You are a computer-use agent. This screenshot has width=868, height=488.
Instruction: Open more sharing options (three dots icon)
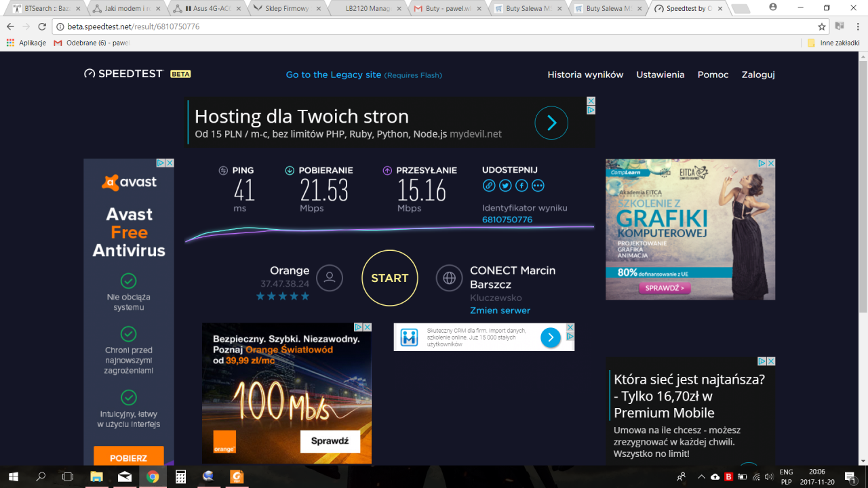tap(538, 186)
